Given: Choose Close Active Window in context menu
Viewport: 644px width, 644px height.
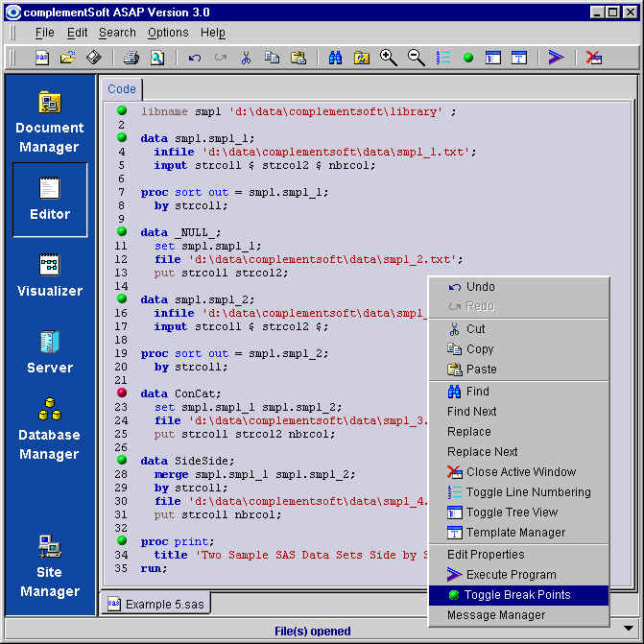Looking at the screenshot, I should tap(518, 472).
